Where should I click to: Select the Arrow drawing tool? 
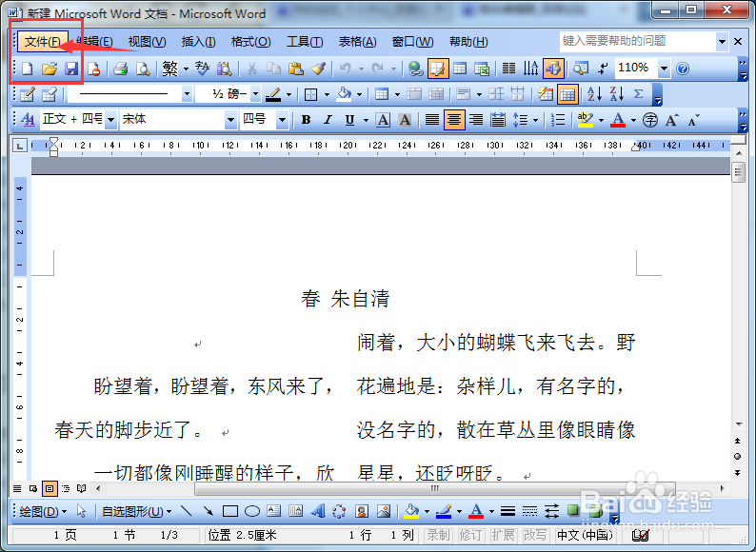(209, 511)
